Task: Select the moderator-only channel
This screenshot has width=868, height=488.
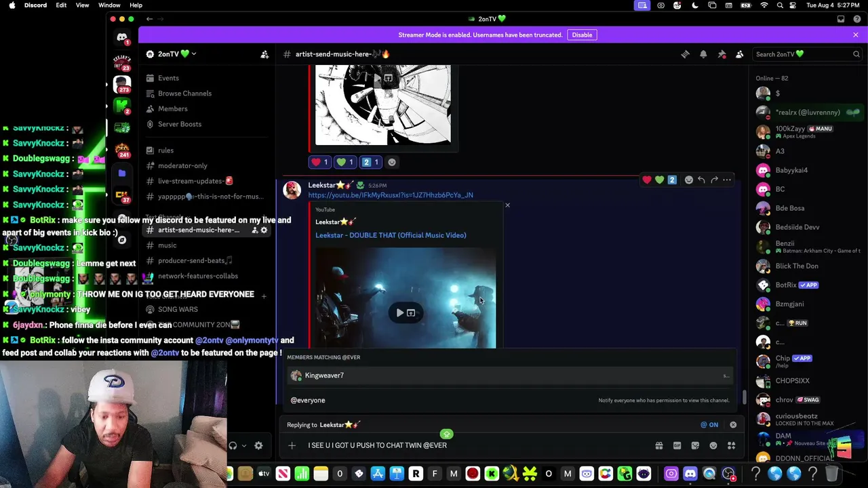Action: pos(182,165)
